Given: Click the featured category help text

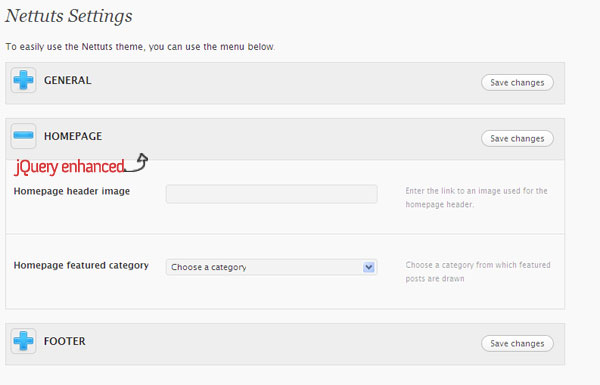Looking at the screenshot, I should click(478, 272).
